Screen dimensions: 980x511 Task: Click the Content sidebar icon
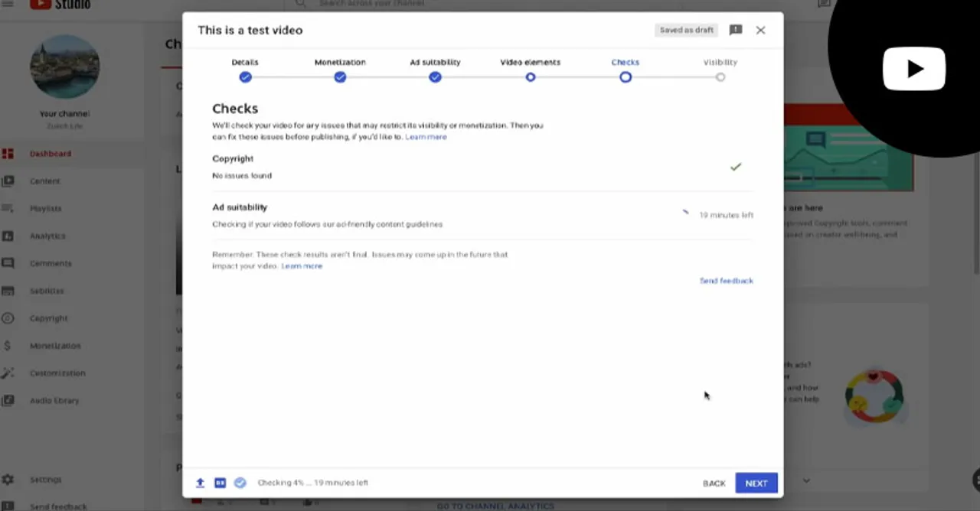click(x=8, y=181)
